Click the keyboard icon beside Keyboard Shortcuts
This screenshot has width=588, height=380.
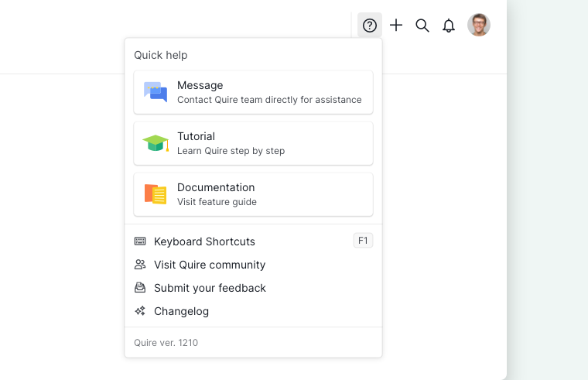click(x=140, y=241)
